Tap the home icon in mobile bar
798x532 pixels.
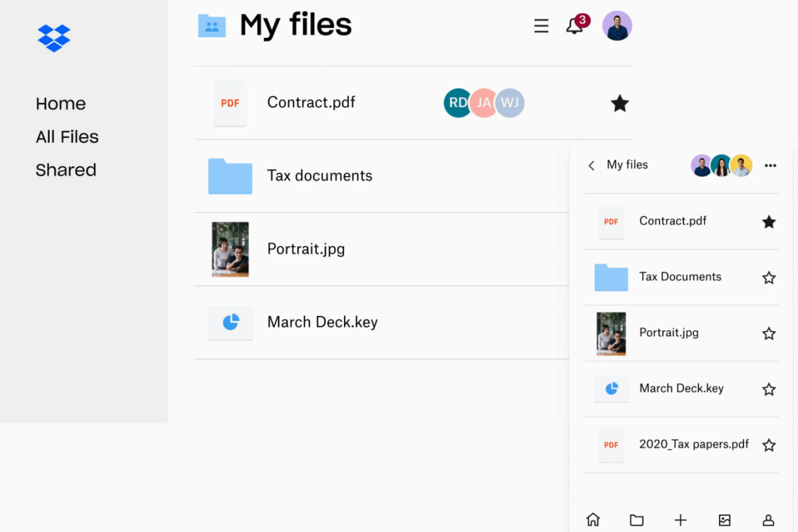click(x=593, y=520)
